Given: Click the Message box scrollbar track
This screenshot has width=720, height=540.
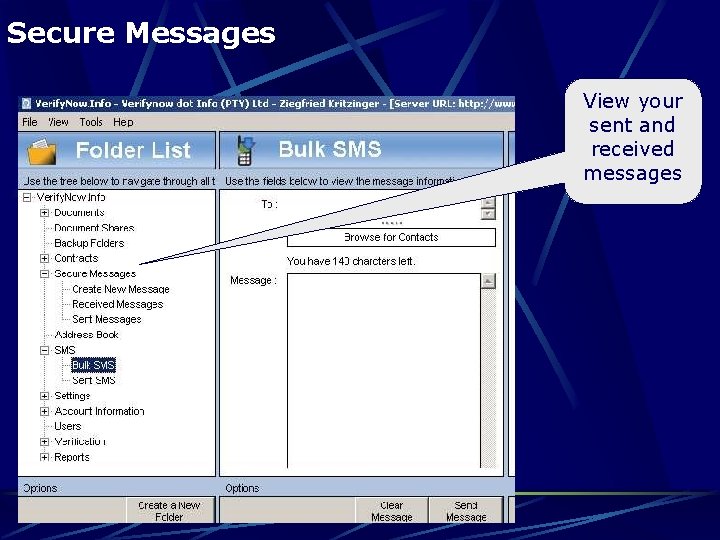Looking at the screenshot, I should [489, 378].
